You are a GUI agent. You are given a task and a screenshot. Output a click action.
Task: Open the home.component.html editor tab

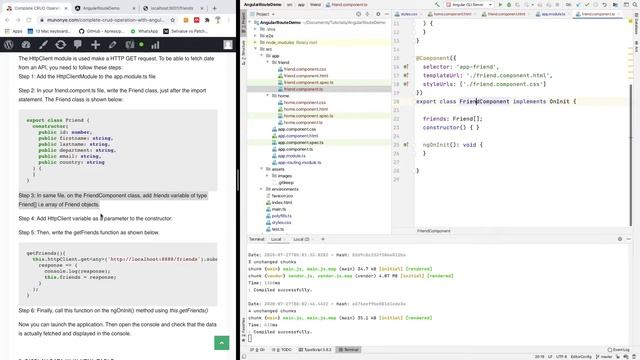click(452, 14)
